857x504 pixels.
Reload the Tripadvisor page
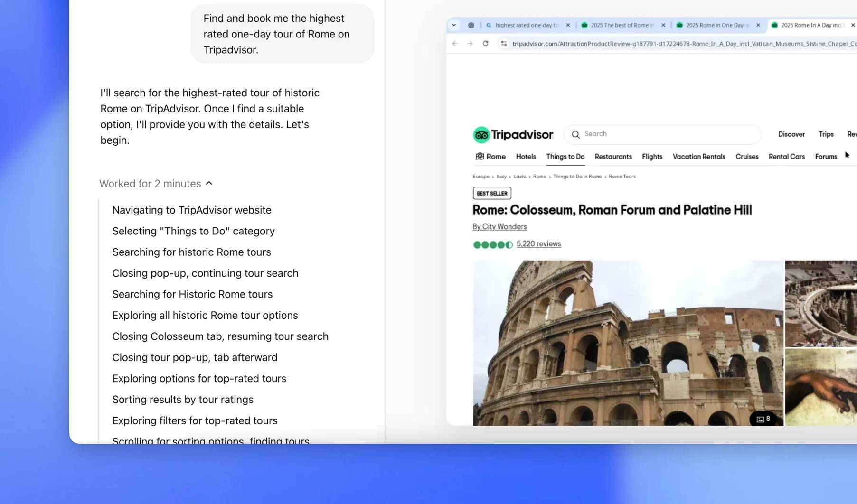(x=485, y=44)
